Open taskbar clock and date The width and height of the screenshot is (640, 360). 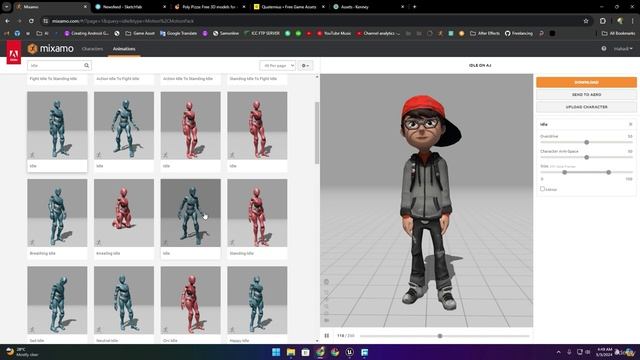coord(604,352)
